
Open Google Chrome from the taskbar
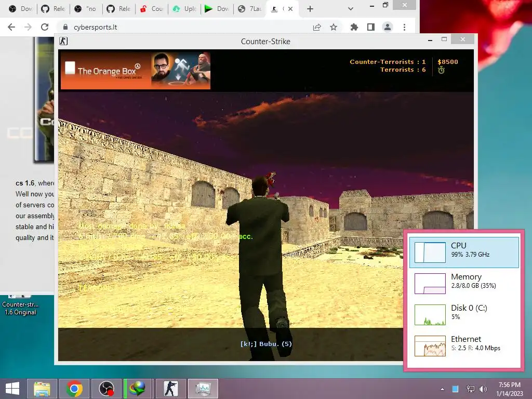coord(74,389)
